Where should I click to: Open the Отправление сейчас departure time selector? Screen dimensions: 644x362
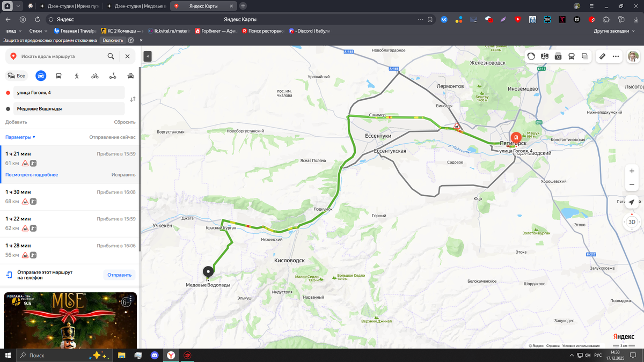(x=112, y=137)
